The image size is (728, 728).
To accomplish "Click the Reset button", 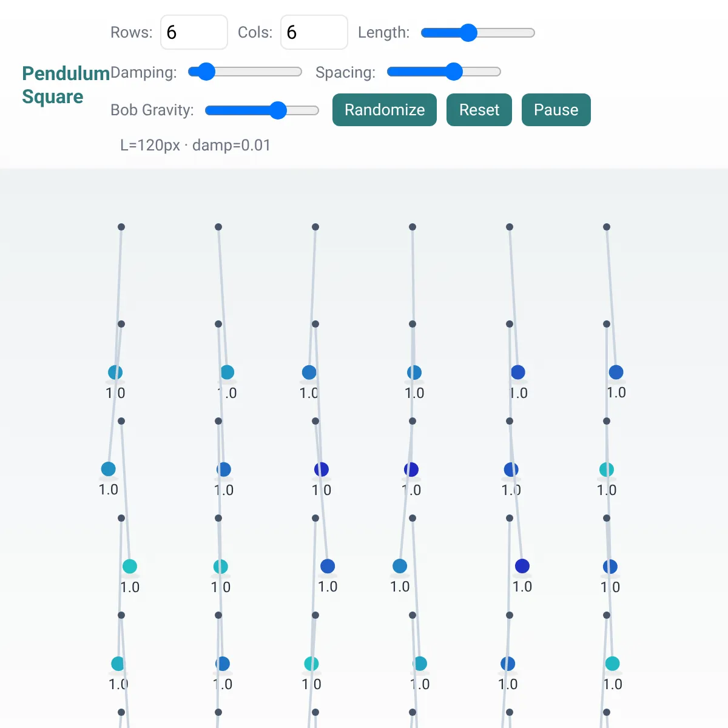I will [x=479, y=110].
